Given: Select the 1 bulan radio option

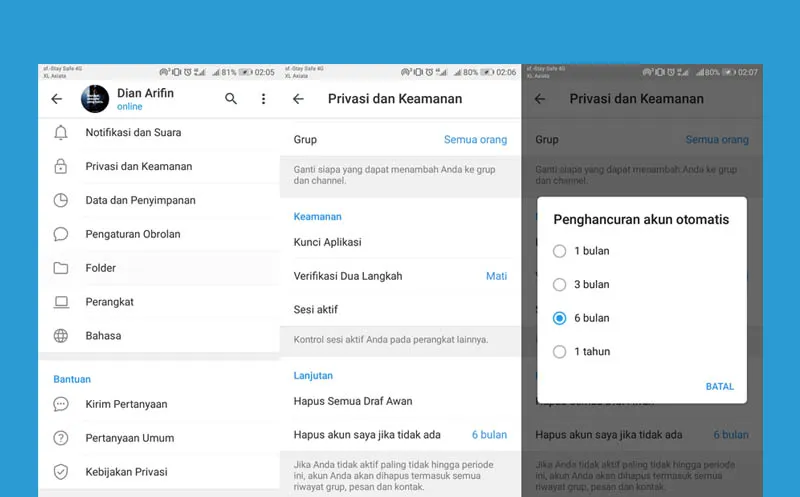Looking at the screenshot, I should coord(560,251).
